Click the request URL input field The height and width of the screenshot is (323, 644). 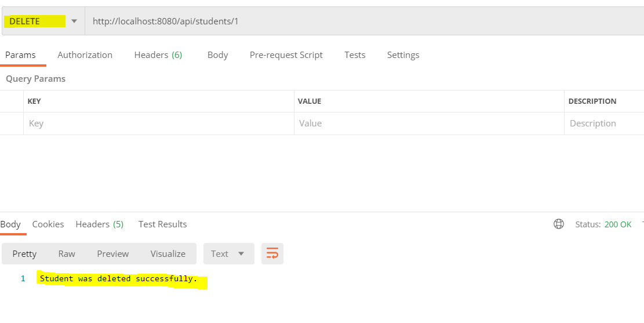359,21
